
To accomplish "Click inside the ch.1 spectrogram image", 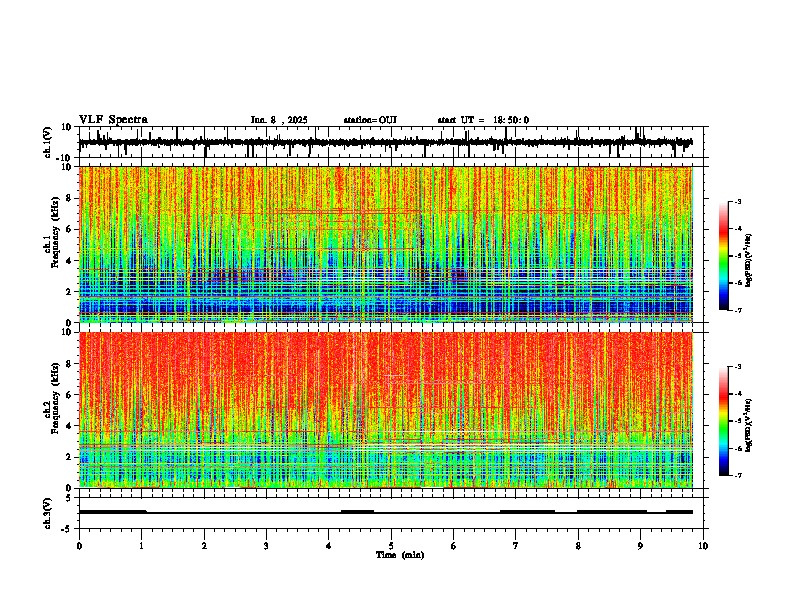I will coord(386,244).
